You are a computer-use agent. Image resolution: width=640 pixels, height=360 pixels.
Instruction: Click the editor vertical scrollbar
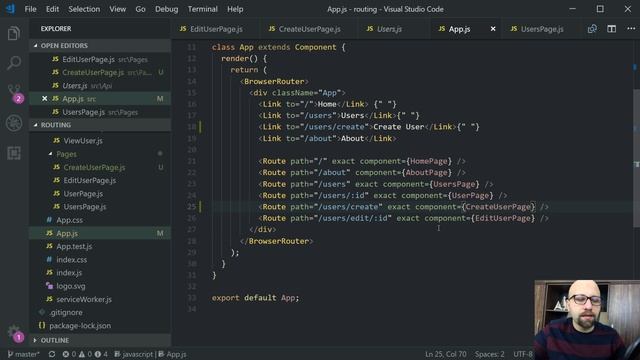click(636, 157)
